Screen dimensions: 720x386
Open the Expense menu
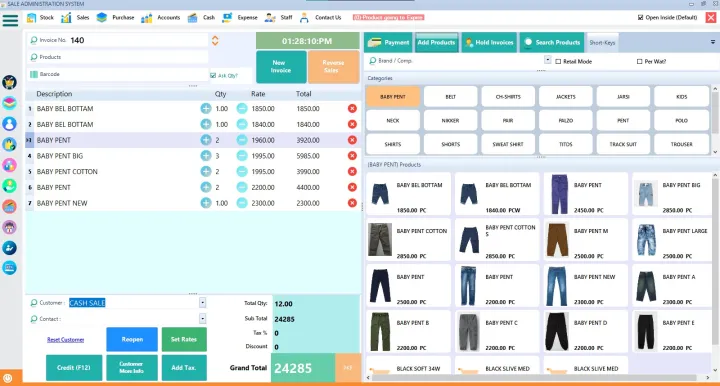point(240,17)
